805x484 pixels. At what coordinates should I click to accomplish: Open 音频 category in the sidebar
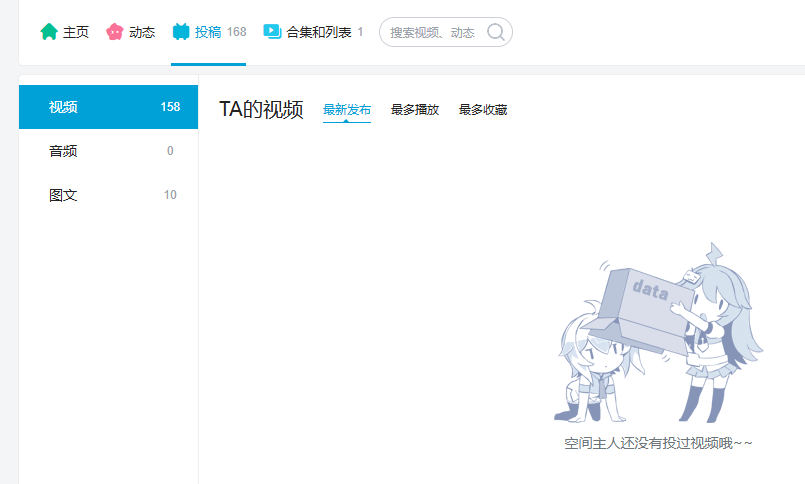pos(64,151)
